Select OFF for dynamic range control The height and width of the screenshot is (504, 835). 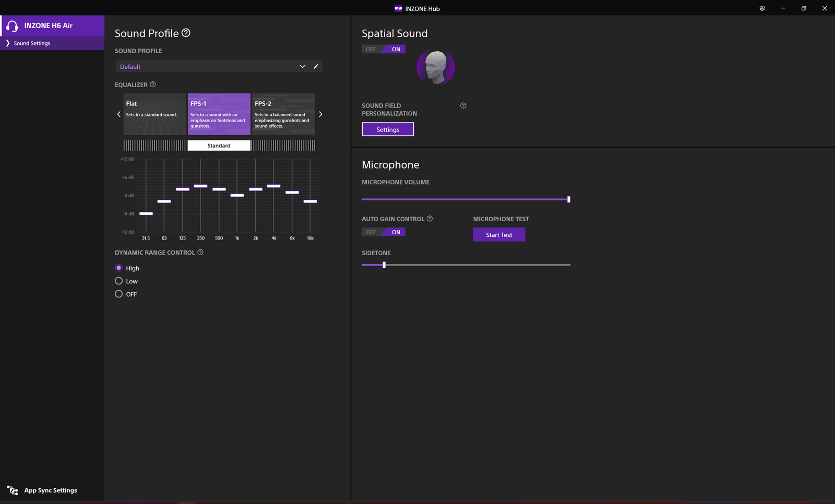tap(119, 294)
